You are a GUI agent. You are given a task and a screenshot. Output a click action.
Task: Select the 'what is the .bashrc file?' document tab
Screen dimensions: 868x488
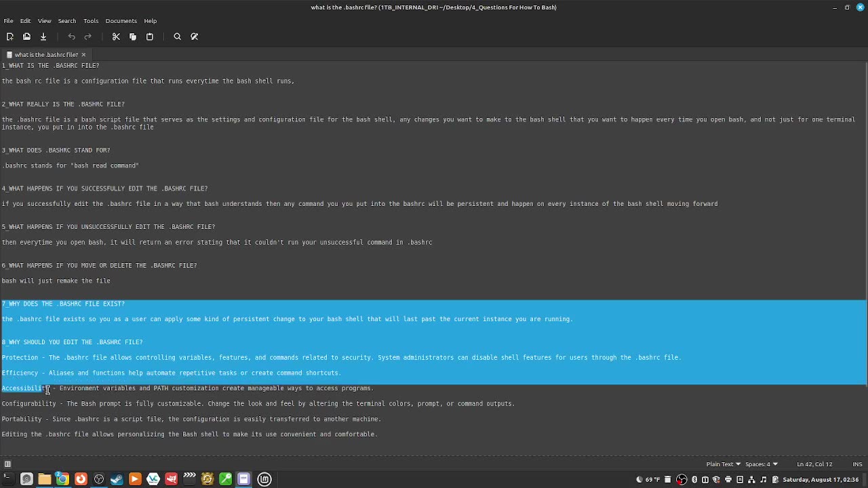coord(45,55)
